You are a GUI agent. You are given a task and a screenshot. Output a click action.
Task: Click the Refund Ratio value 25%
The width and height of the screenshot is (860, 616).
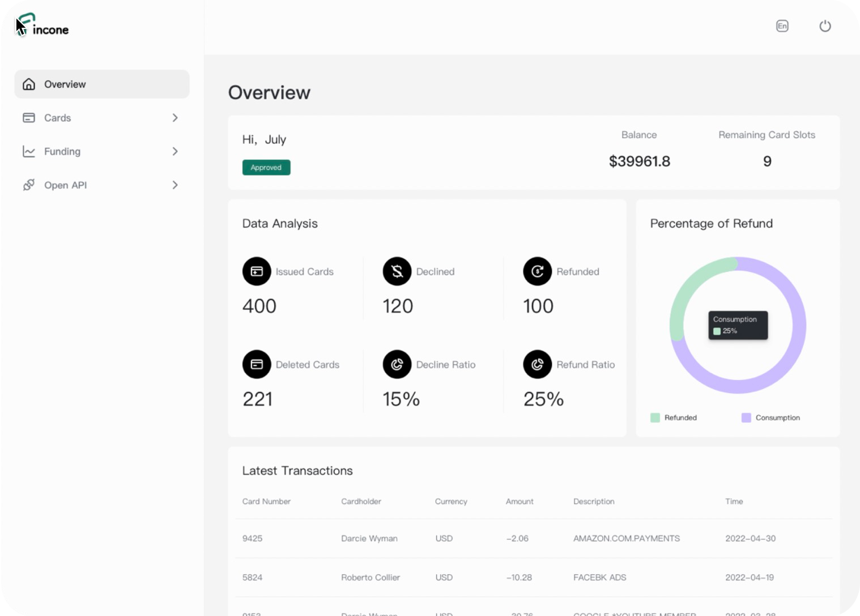[x=544, y=399]
